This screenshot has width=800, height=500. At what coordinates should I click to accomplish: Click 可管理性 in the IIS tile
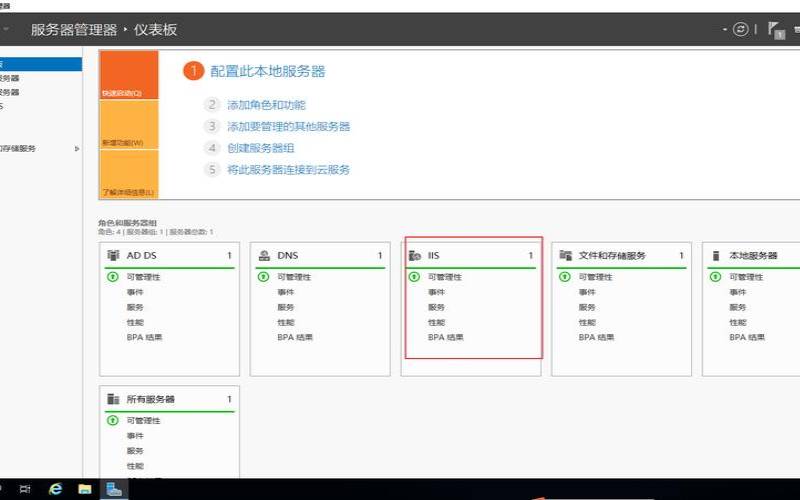pos(445,277)
